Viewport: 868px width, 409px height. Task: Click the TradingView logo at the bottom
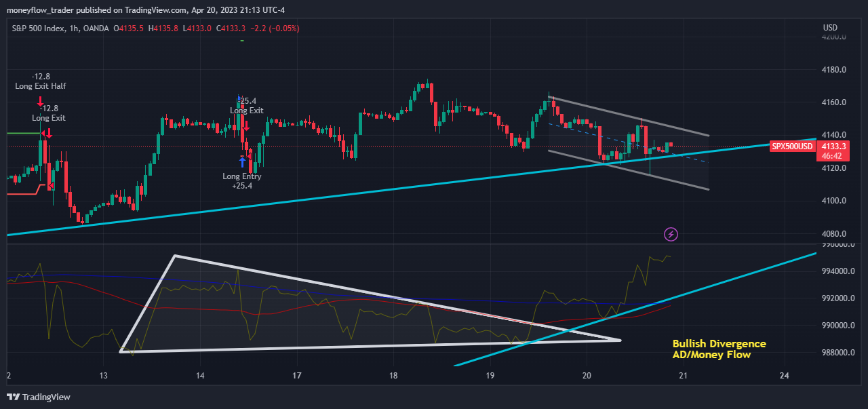(39, 397)
